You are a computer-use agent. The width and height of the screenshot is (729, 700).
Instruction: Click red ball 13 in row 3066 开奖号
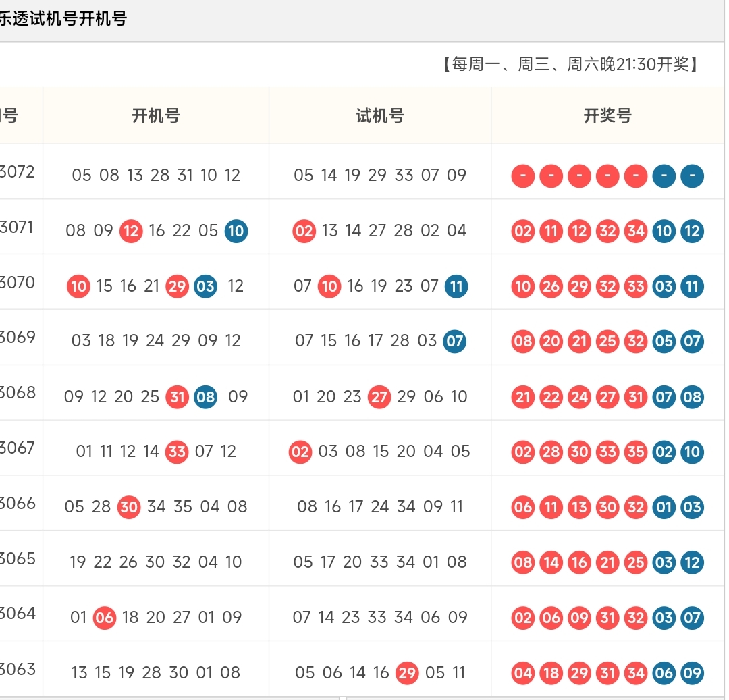pyautogui.click(x=580, y=507)
